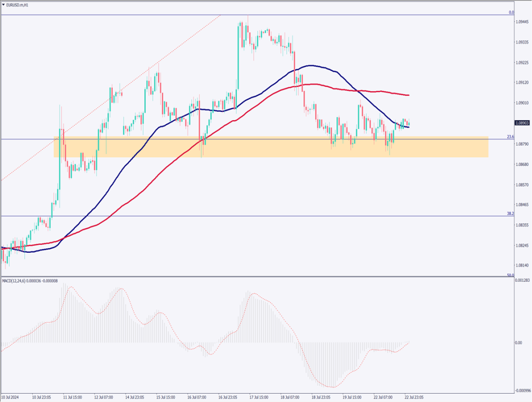532x402 pixels.
Task: Click the 1.09445 price scale label
Action: 523,22
